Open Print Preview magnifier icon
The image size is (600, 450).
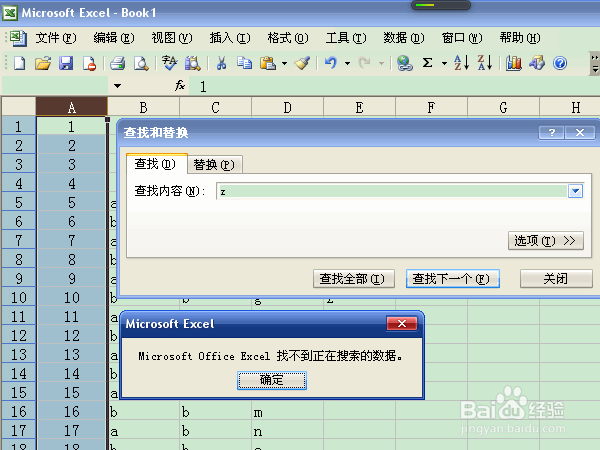141,63
